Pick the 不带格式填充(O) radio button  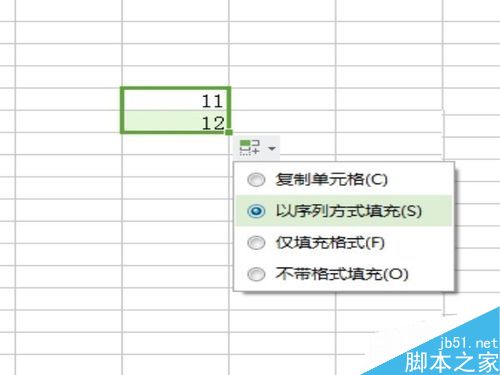click(x=256, y=274)
